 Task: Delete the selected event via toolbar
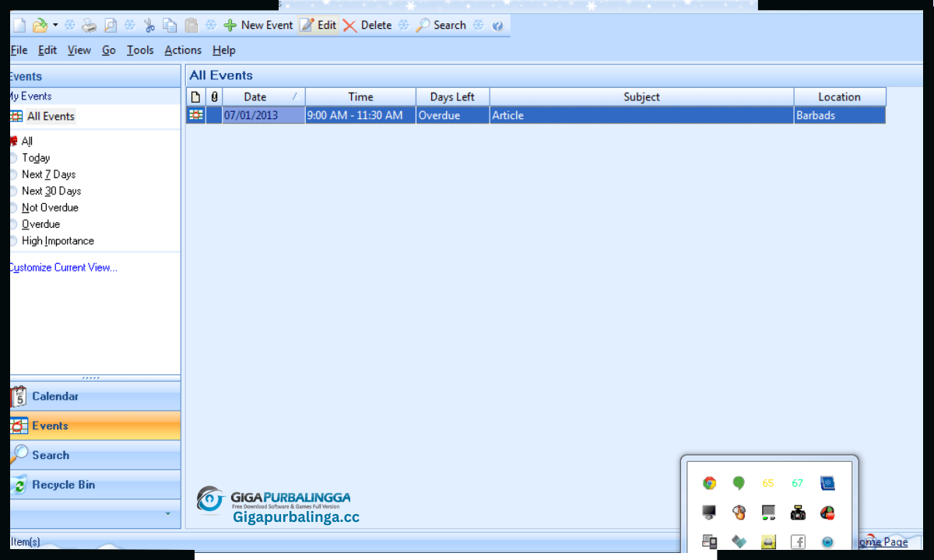pos(367,25)
